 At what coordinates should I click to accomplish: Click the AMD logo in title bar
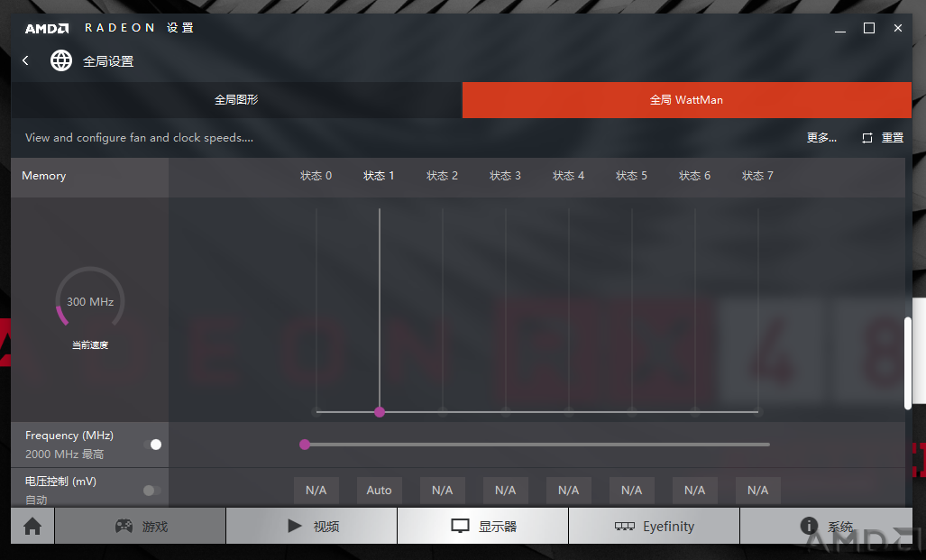point(47,28)
